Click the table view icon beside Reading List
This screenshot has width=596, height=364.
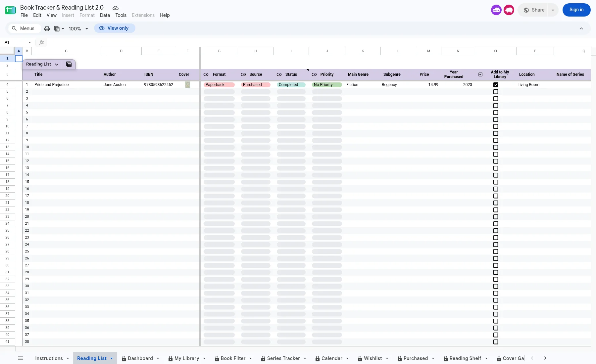pyautogui.click(x=69, y=64)
